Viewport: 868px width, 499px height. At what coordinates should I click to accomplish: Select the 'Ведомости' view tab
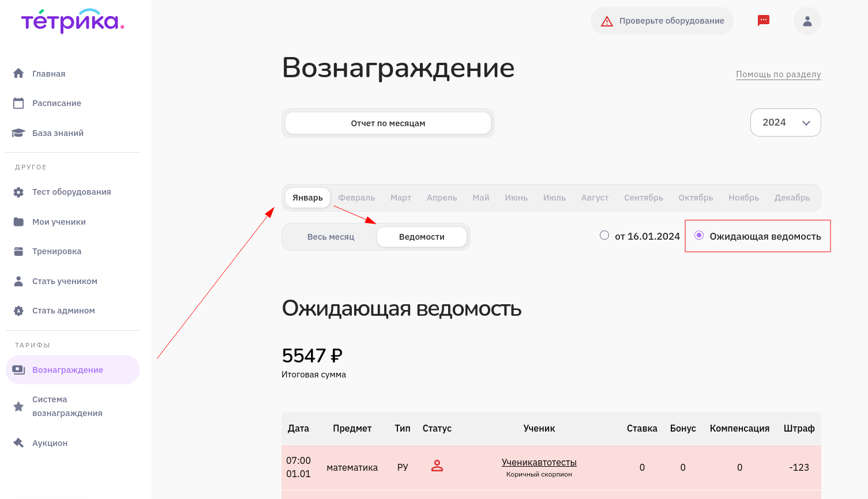(x=422, y=237)
